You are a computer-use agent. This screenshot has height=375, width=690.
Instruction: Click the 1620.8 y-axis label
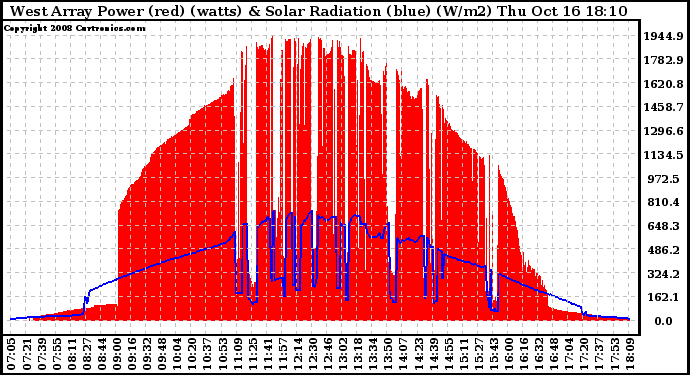click(x=664, y=84)
